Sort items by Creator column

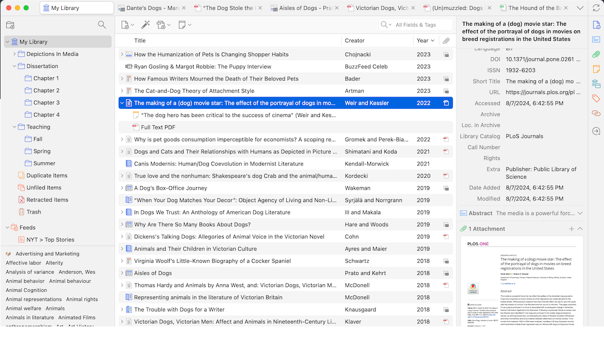pyautogui.click(x=354, y=40)
